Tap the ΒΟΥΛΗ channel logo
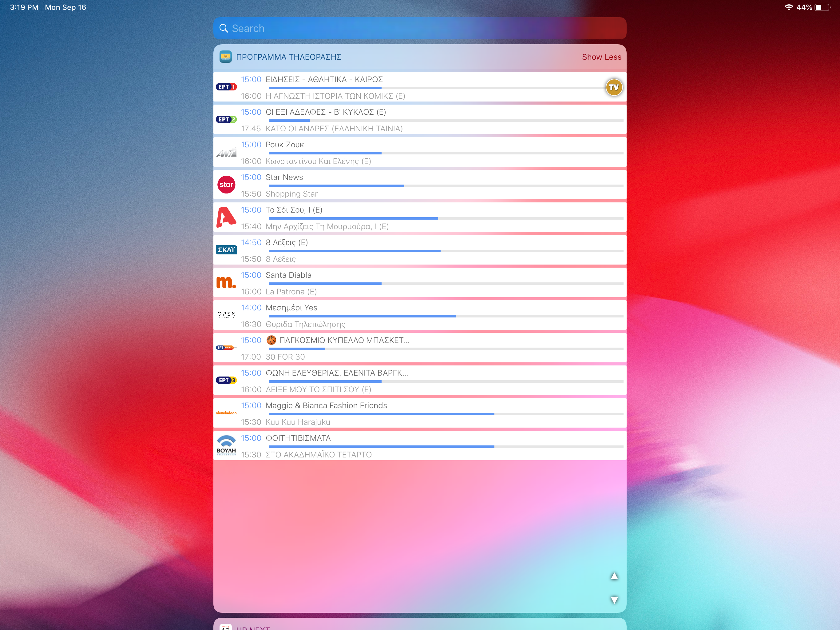Image resolution: width=840 pixels, height=630 pixels. point(226,445)
